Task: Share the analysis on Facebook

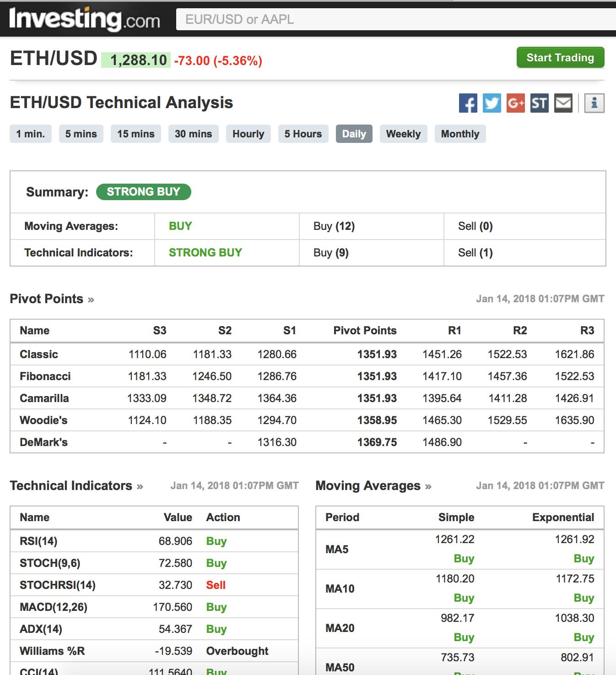Action: (468, 103)
